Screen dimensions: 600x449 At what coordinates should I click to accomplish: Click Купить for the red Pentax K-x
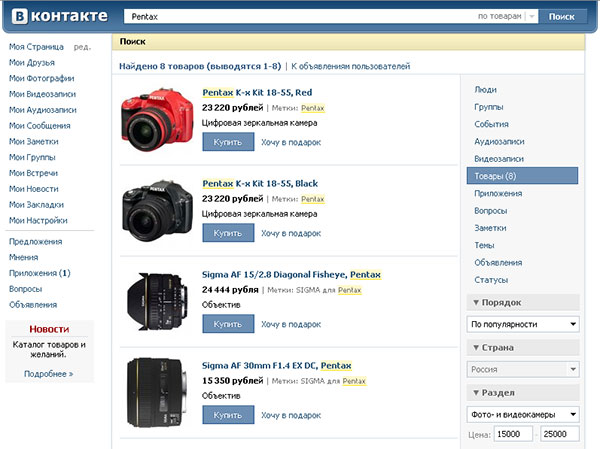pos(228,142)
